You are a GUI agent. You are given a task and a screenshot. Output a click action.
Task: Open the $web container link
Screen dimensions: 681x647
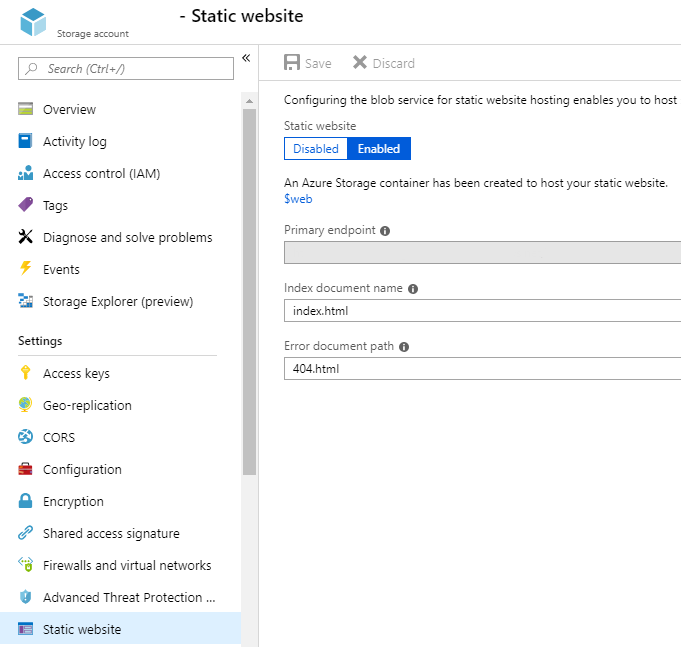click(298, 199)
